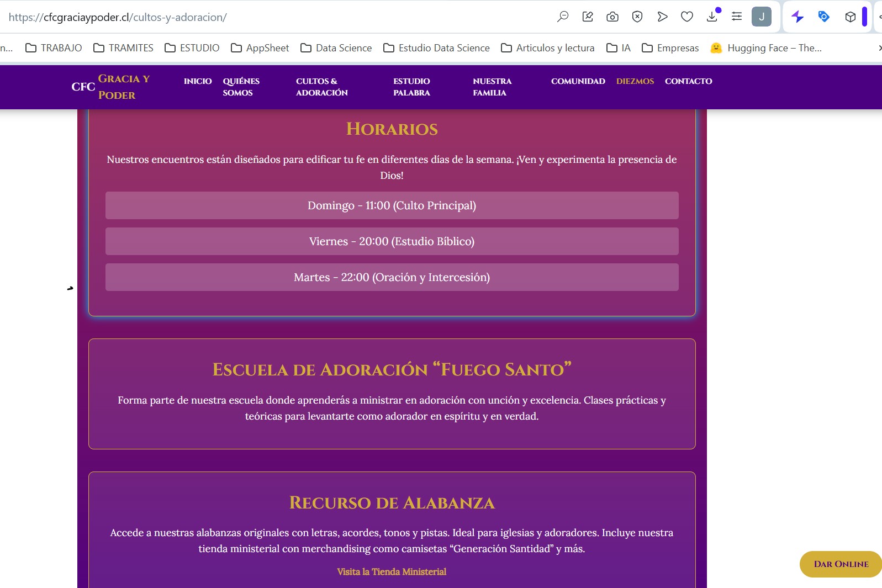The width and height of the screenshot is (882, 588).
Task: Open NUESTRA FAMILIA menu item
Action: 492,87
